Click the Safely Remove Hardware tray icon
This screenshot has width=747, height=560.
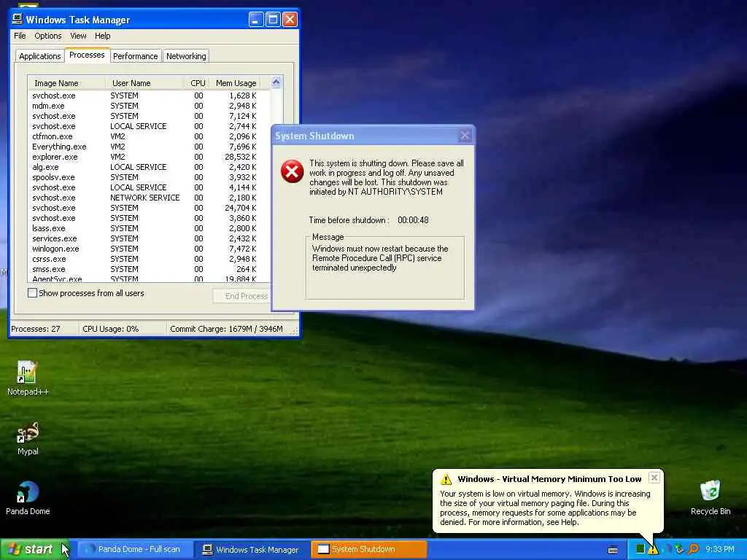pos(679,550)
